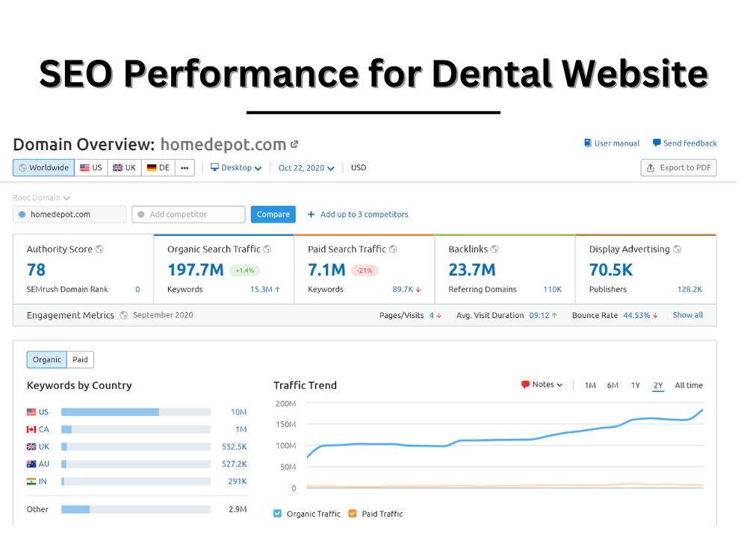This screenshot has width=747, height=560.
Task: Click the info icon beside Engagement Metrics
Action: [x=123, y=315]
